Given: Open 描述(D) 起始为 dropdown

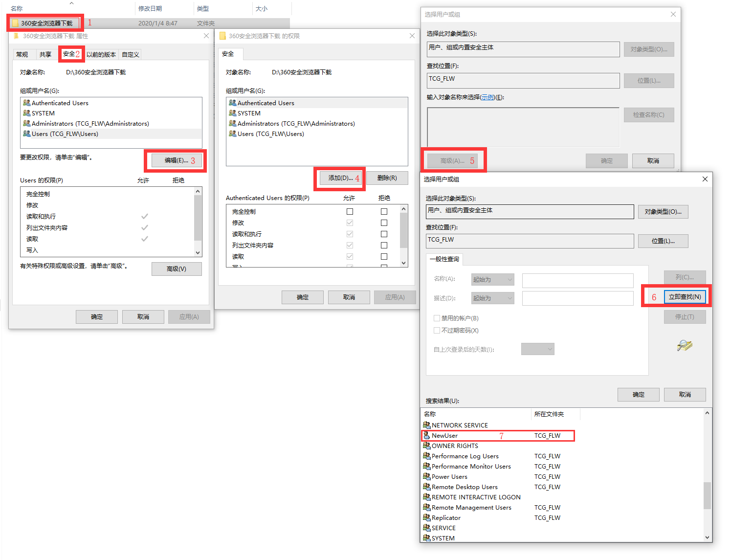Looking at the screenshot, I should coord(493,298).
